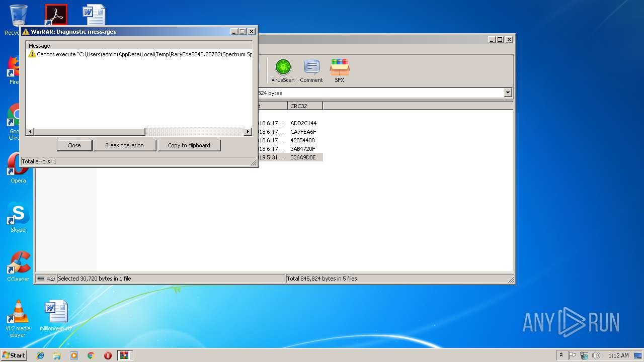Click the taskbar clock showing 1:12 AM
The image size is (644, 362).
click(x=618, y=355)
